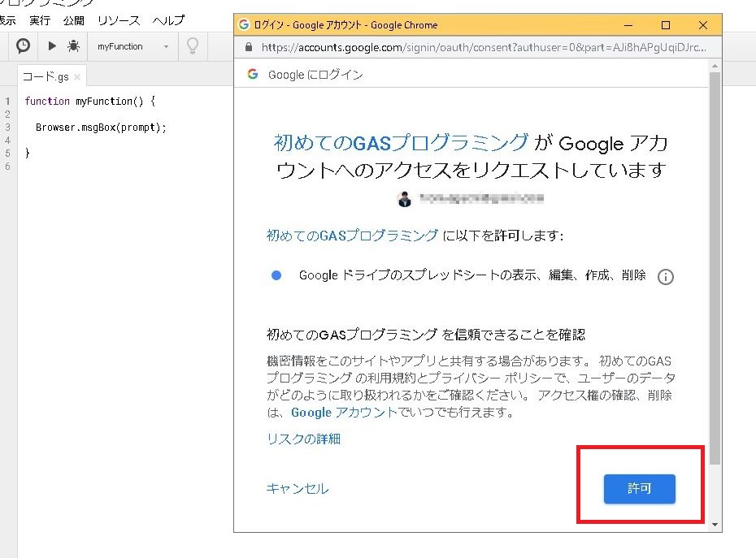Open the myFunction selector dropdown
This screenshot has height=558, width=756.
[x=133, y=46]
